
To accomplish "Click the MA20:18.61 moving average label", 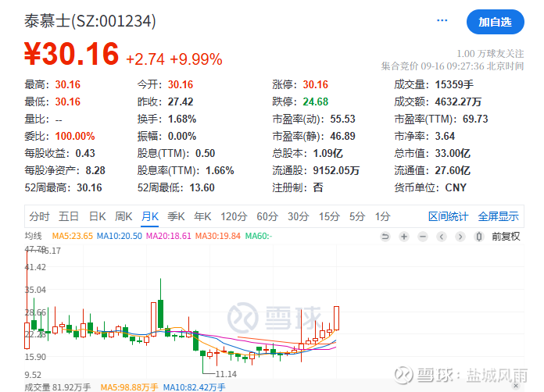I will (x=168, y=236).
